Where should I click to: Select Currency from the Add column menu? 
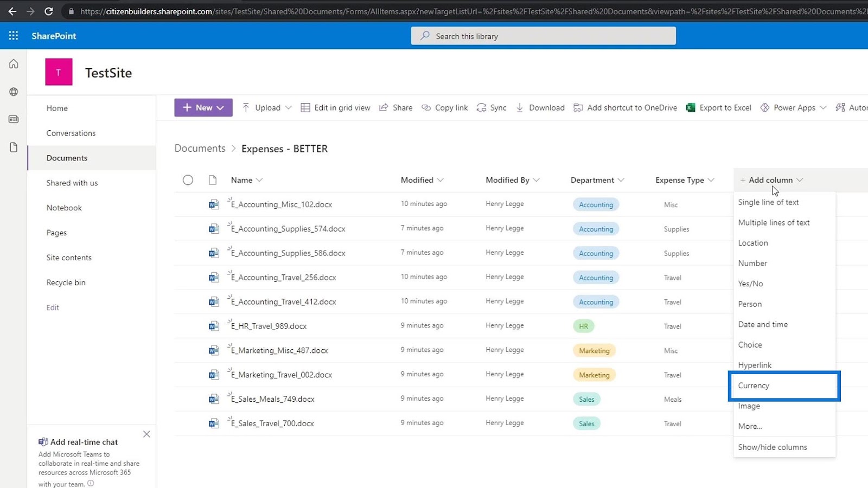tap(754, 386)
